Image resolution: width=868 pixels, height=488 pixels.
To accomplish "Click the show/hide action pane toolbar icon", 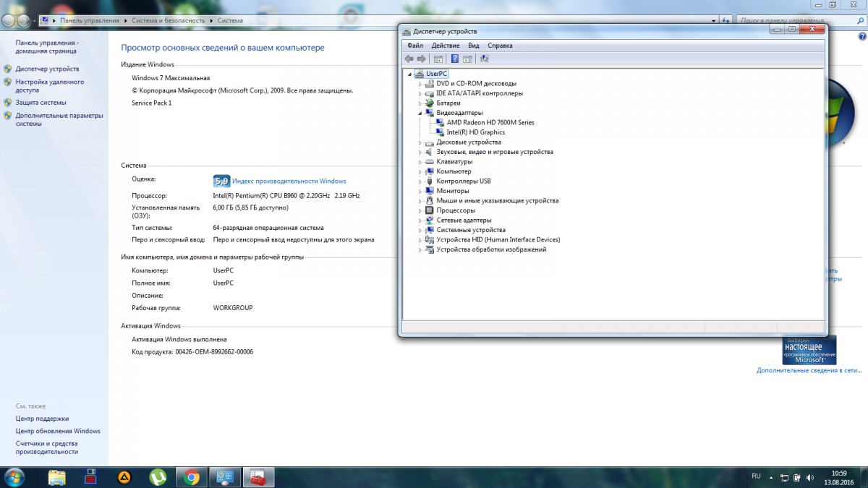I will (x=467, y=59).
